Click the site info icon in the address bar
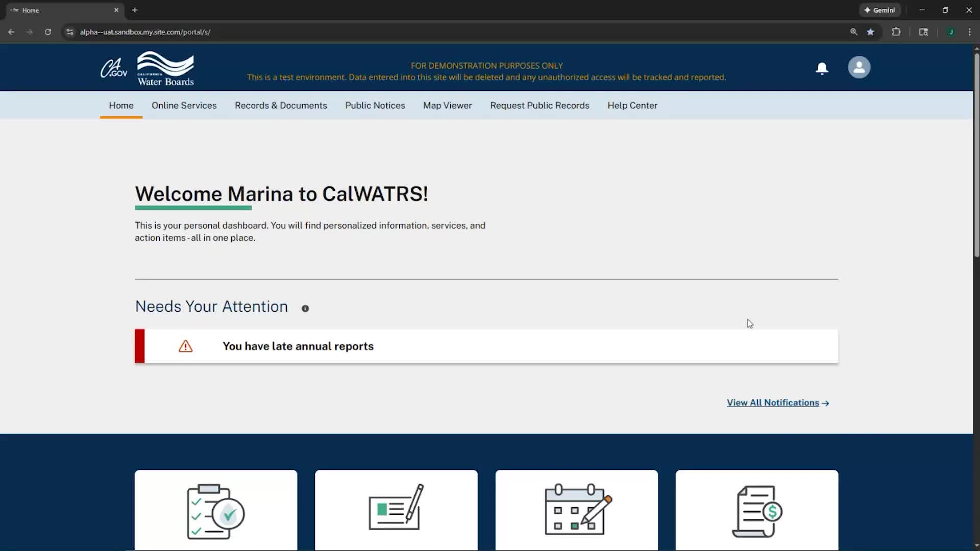980x551 pixels. point(69,32)
